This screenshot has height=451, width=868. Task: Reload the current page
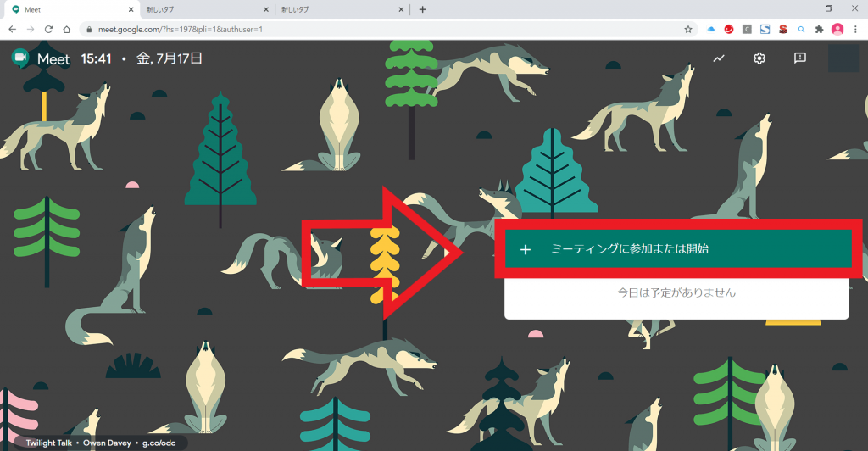[x=48, y=30]
